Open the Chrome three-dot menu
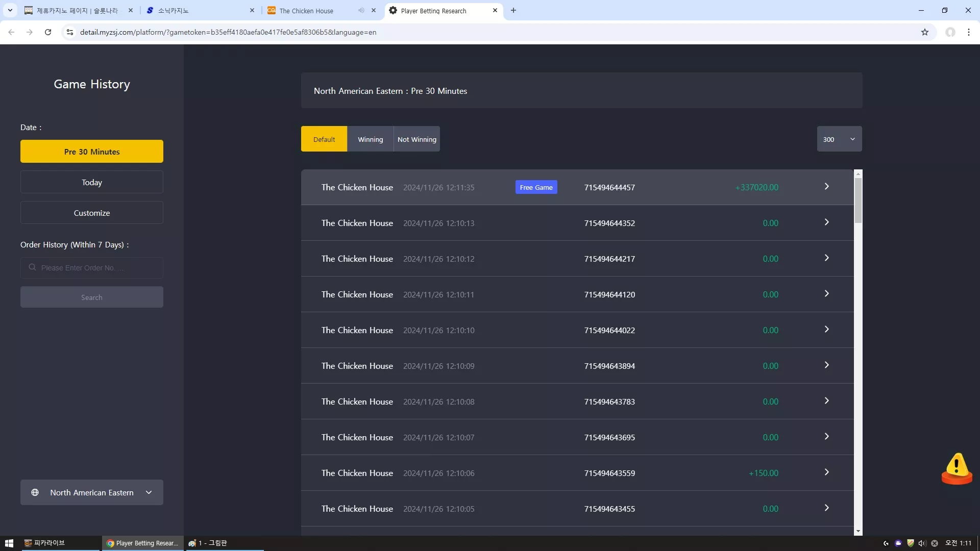This screenshot has width=980, height=551. point(969,32)
